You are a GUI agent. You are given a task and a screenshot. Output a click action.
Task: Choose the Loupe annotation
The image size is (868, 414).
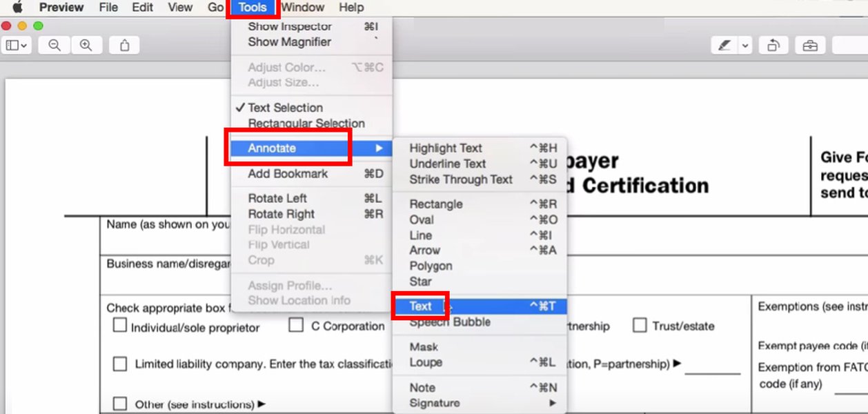tap(480, 362)
